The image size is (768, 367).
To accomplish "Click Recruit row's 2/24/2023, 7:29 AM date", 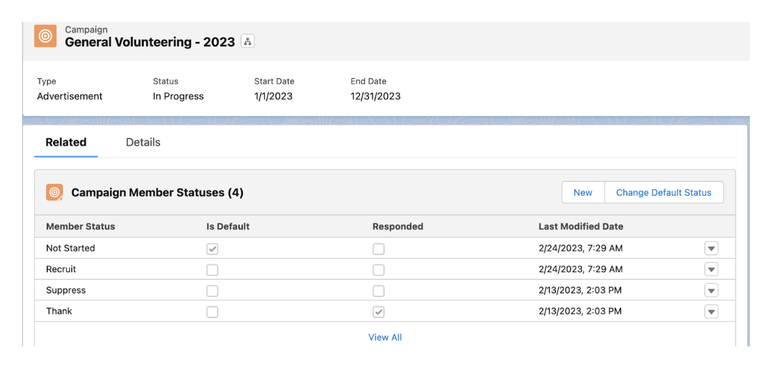I will point(580,269).
